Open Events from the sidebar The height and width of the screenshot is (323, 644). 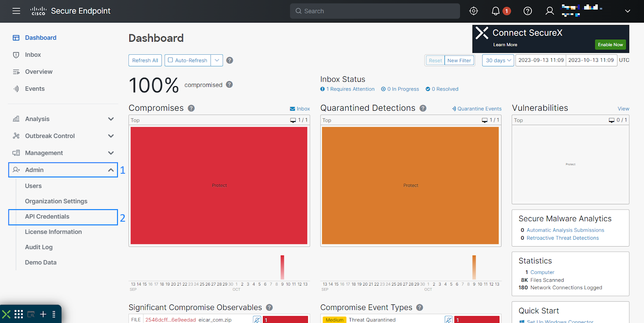(x=35, y=89)
